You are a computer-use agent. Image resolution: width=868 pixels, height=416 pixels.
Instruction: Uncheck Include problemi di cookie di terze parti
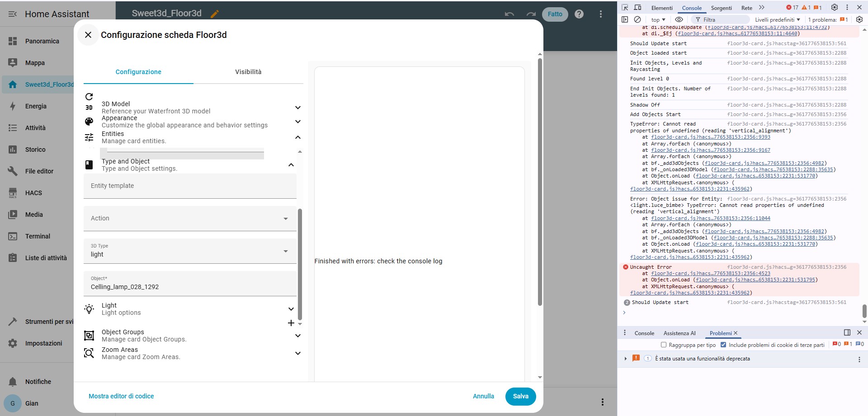(x=723, y=345)
